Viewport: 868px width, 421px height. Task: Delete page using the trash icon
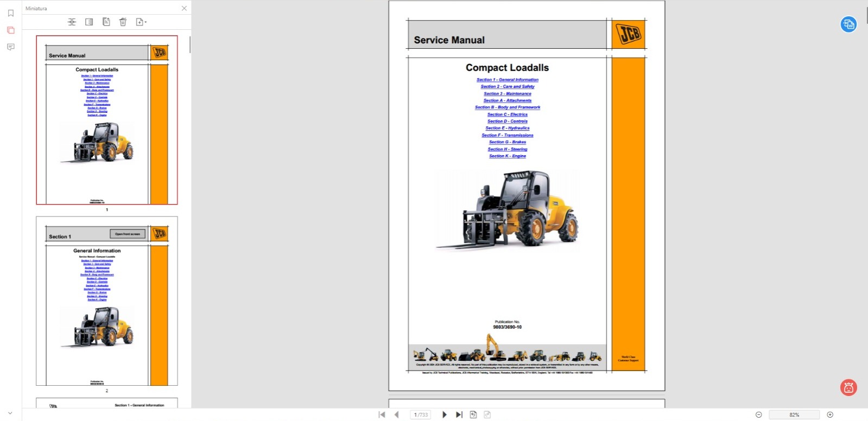123,22
